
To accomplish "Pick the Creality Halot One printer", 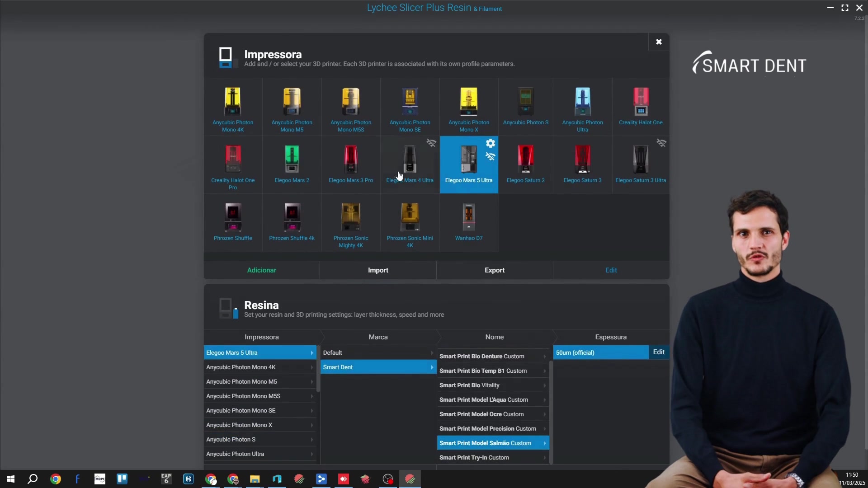I will pyautogui.click(x=641, y=107).
